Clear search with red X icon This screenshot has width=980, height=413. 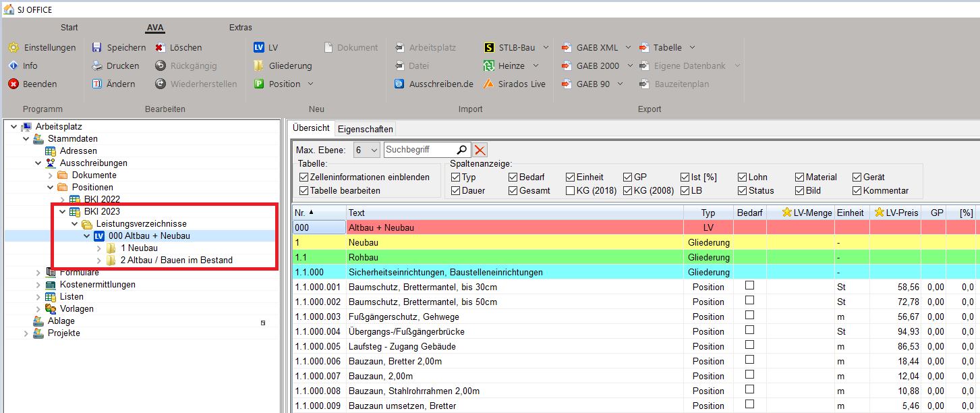tap(480, 150)
